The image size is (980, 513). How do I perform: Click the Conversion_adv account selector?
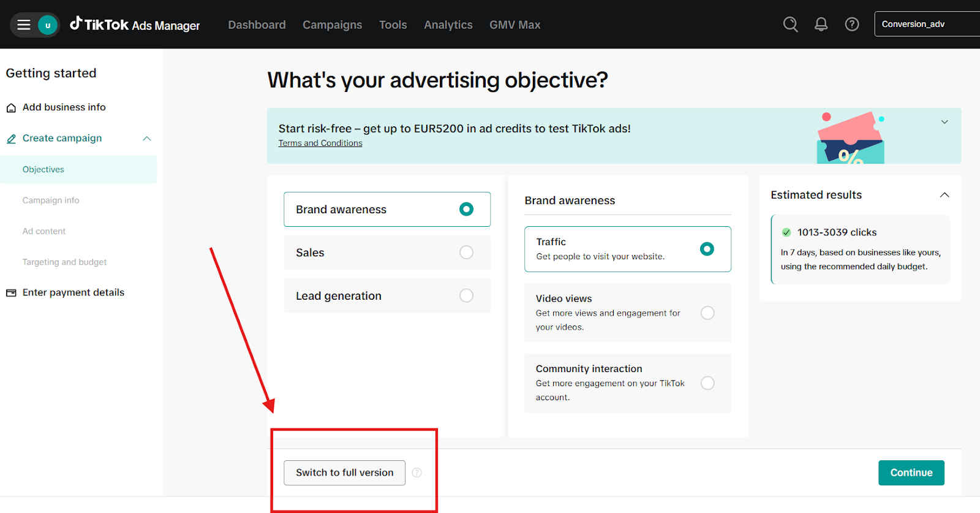coord(925,25)
